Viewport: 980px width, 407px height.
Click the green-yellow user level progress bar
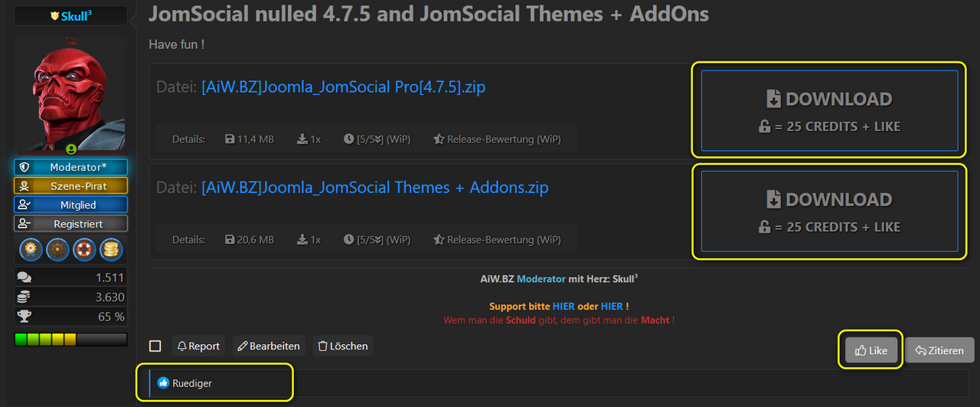70,339
